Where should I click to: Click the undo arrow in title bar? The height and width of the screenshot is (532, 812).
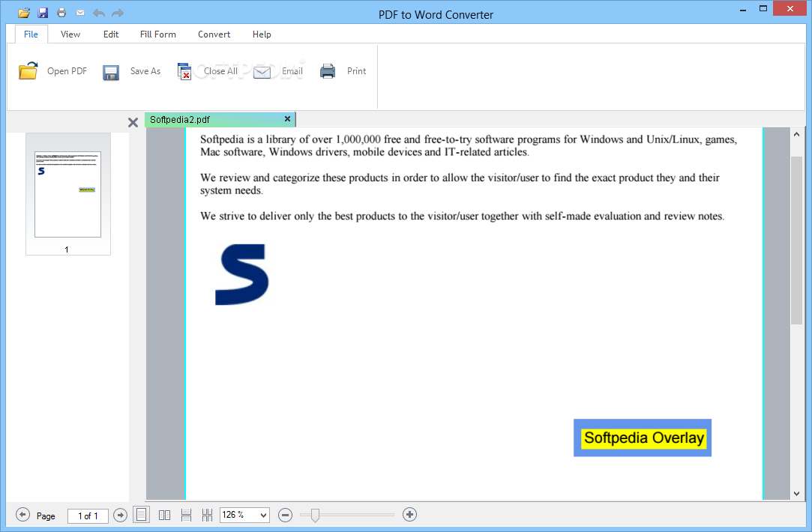click(x=99, y=13)
